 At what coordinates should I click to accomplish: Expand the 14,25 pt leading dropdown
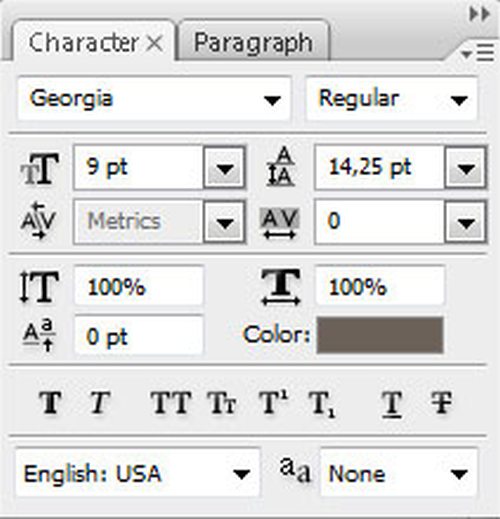(466, 168)
